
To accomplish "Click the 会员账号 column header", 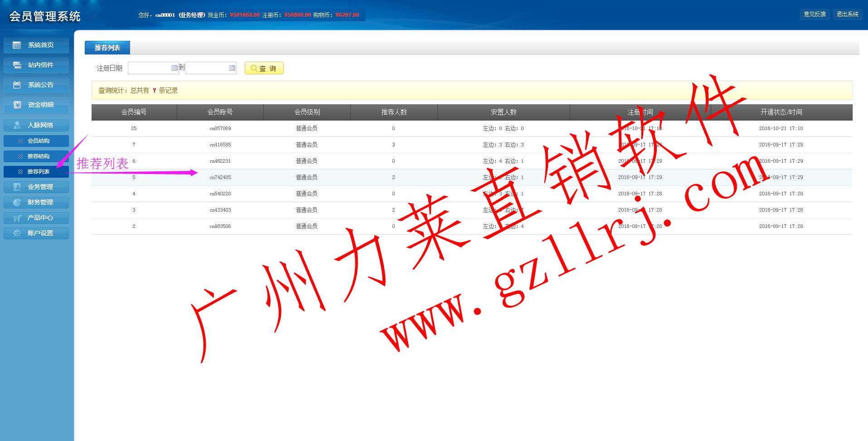I will (x=220, y=112).
